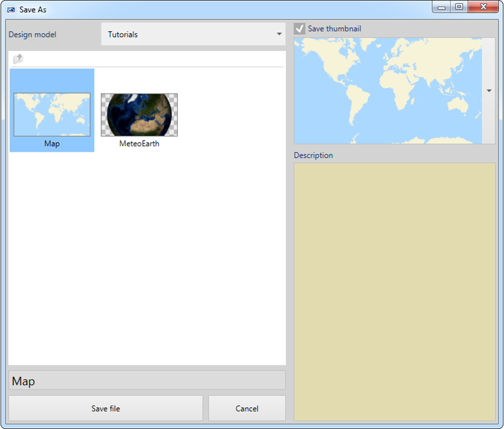This screenshot has width=504, height=429.
Task: Minimize the Save As window
Action: (x=442, y=7)
